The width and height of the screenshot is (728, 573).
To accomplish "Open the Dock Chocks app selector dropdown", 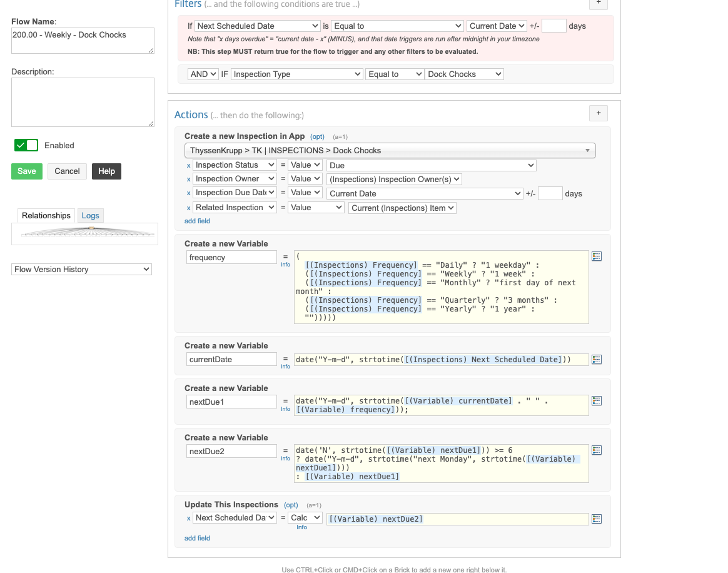I will click(389, 151).
